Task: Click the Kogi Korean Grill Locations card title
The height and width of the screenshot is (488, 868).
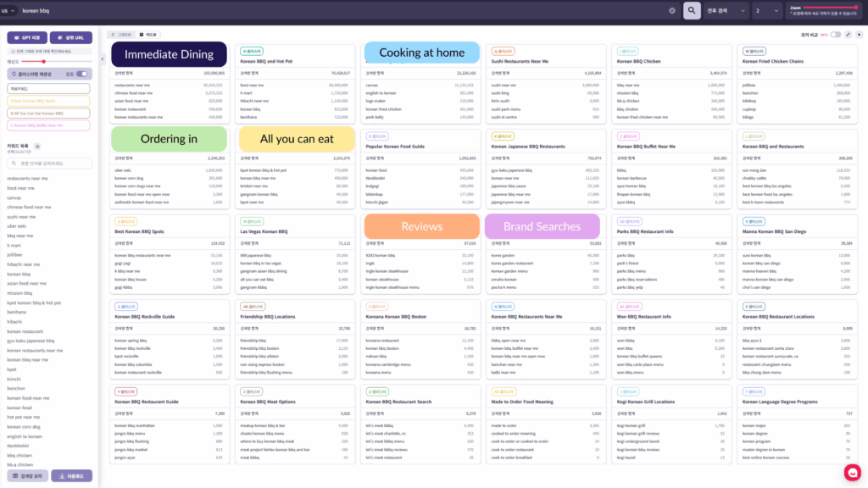Action: click(x=645, y=402)
